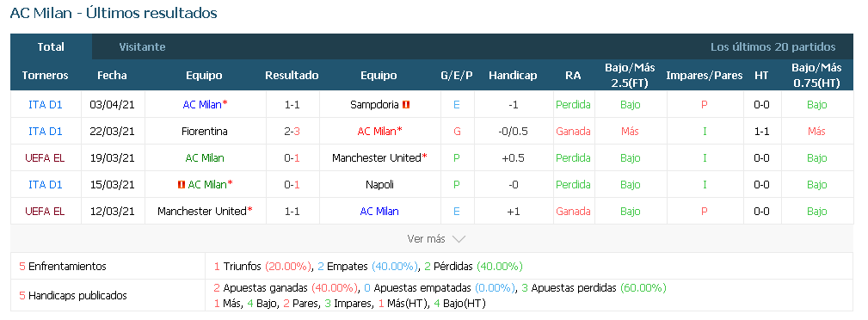Open the 1-1 result of the Sampdoria match
Image resolution: width=868 pixels, height=320 pixels.
tap(292, 105)
